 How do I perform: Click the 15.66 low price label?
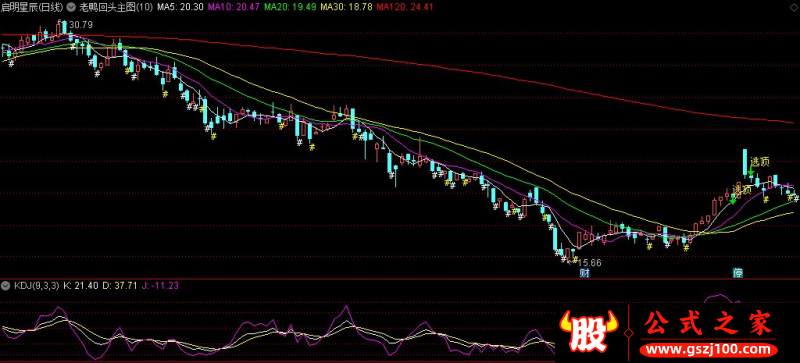click(590, 263)
